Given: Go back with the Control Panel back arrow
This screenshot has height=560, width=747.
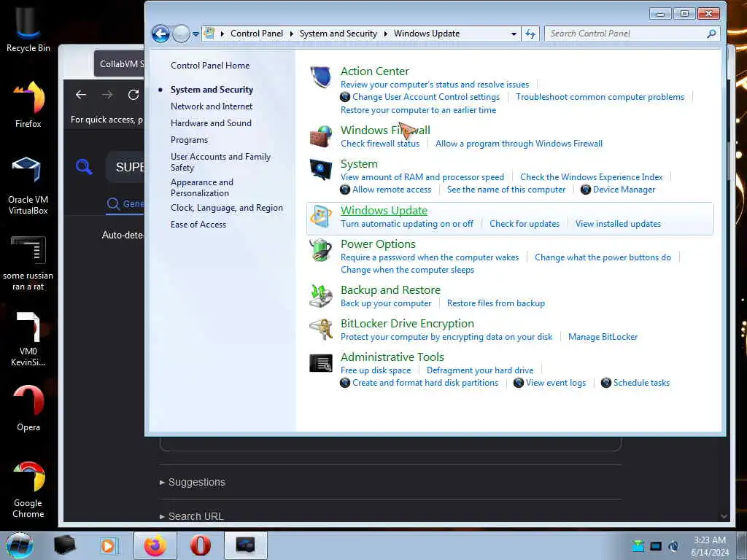Looking at the screenshot, I should [160, 34].
